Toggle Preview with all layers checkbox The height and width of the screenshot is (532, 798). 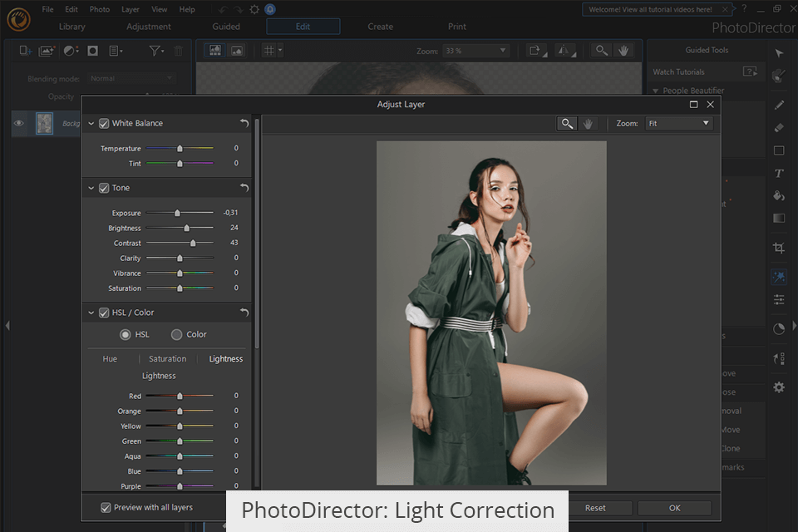pyautogui.click(x=106, y=507)
